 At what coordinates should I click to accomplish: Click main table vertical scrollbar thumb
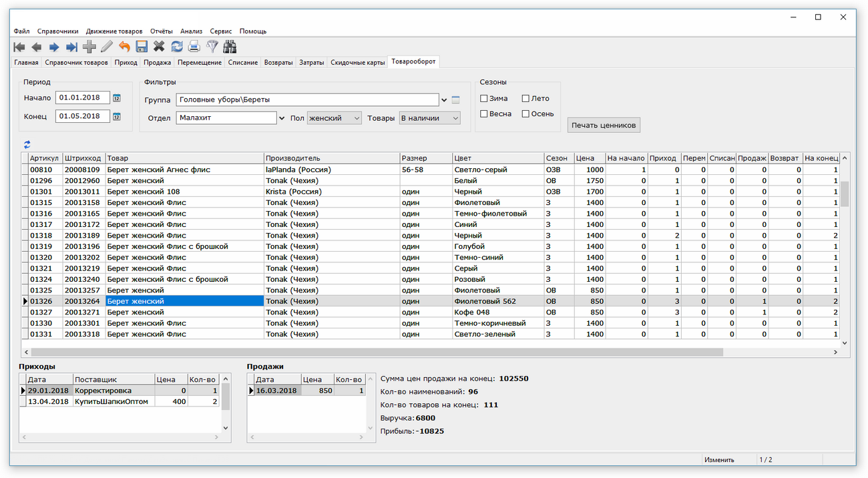[x=844, y=194]
